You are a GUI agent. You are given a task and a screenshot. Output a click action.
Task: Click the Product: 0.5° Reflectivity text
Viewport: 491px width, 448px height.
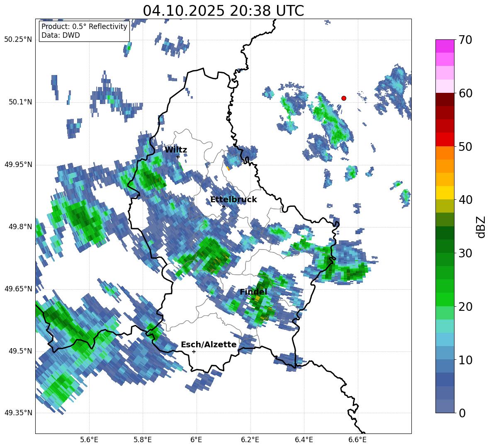pos(84,27)
